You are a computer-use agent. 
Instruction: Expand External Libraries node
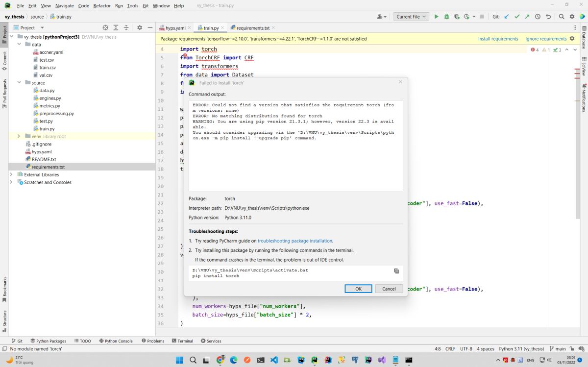pyautogui.click(x=11, y=174)
